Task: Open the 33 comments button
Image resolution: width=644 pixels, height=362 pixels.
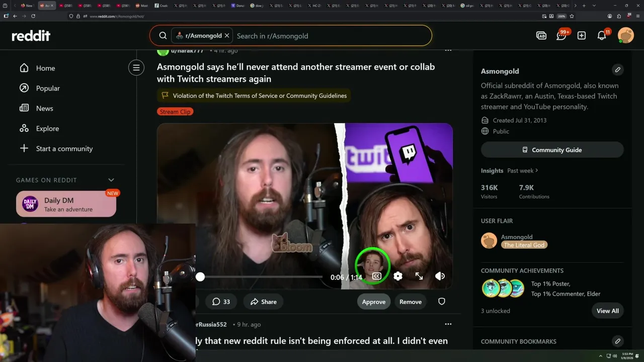Action: [221, 302]
